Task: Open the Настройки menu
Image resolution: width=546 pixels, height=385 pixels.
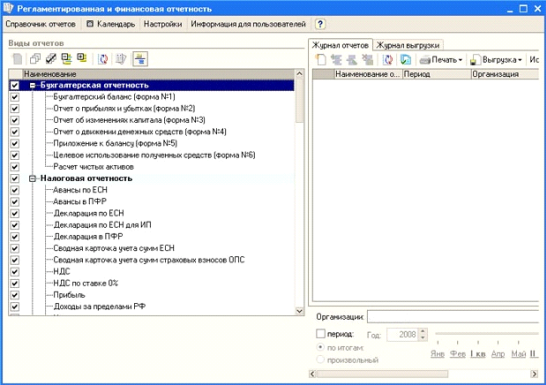Action: click(163, 24)
